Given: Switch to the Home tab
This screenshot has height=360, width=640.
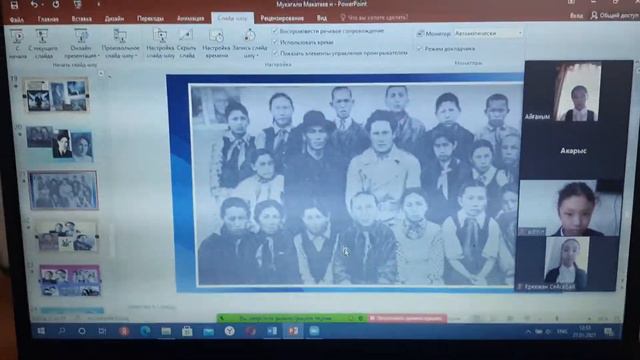Looking at the screenshot, I should [48, 19].
